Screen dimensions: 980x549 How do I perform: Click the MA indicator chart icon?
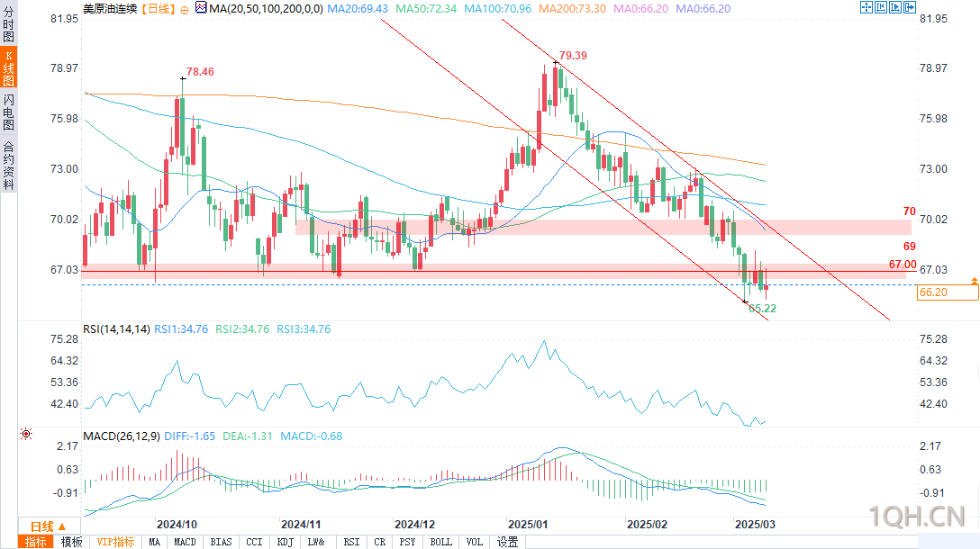(201, 7)
